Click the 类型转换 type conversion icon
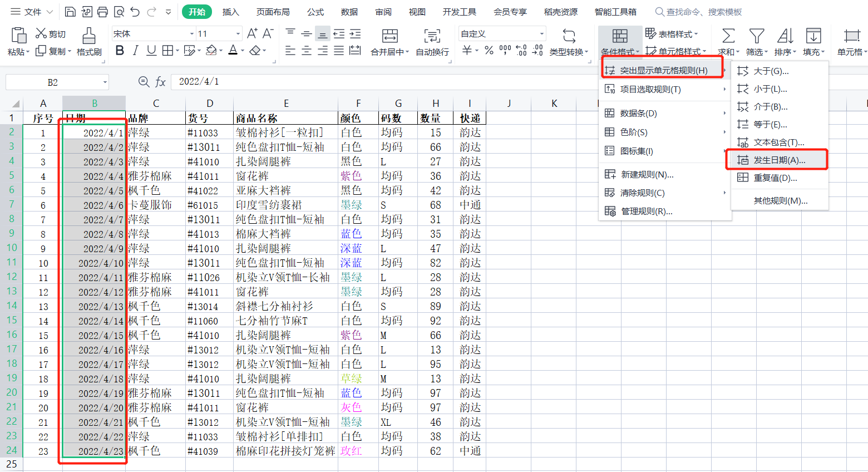The height and width of the screenshot is (472, 868). point(569,36)
